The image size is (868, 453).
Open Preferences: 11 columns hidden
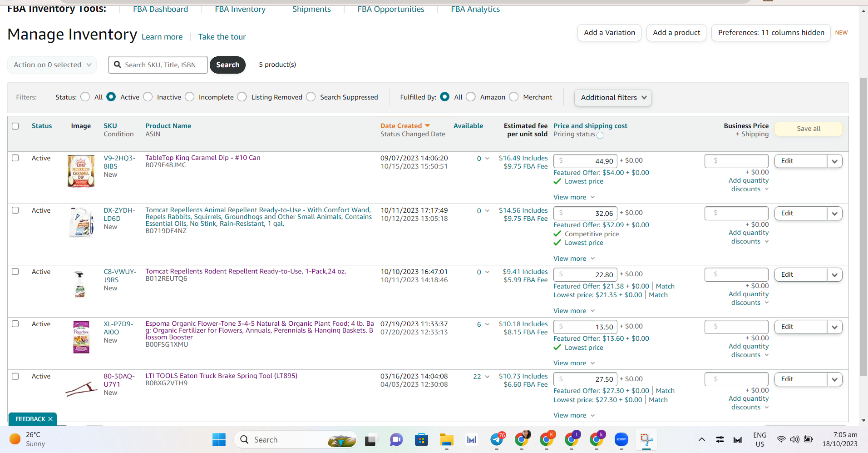[771, 33]
